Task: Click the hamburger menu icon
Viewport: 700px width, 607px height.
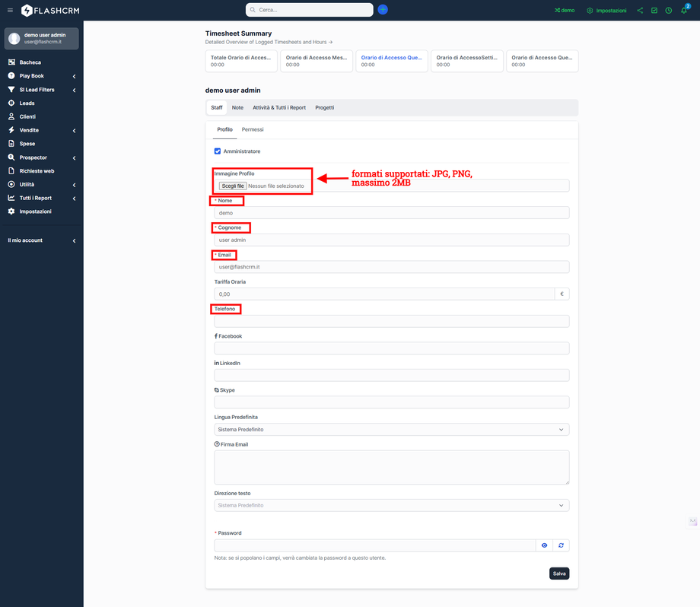Action: coord(10,10)
